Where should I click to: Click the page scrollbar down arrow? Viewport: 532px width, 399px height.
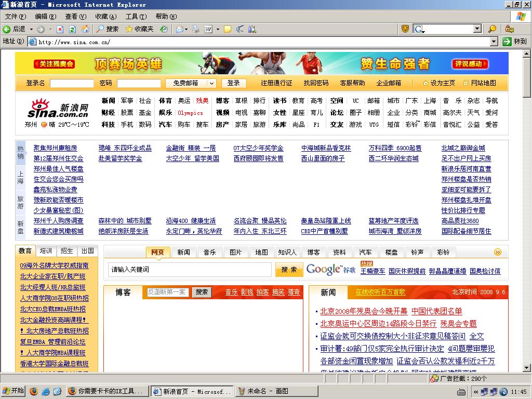click(527, 367)
